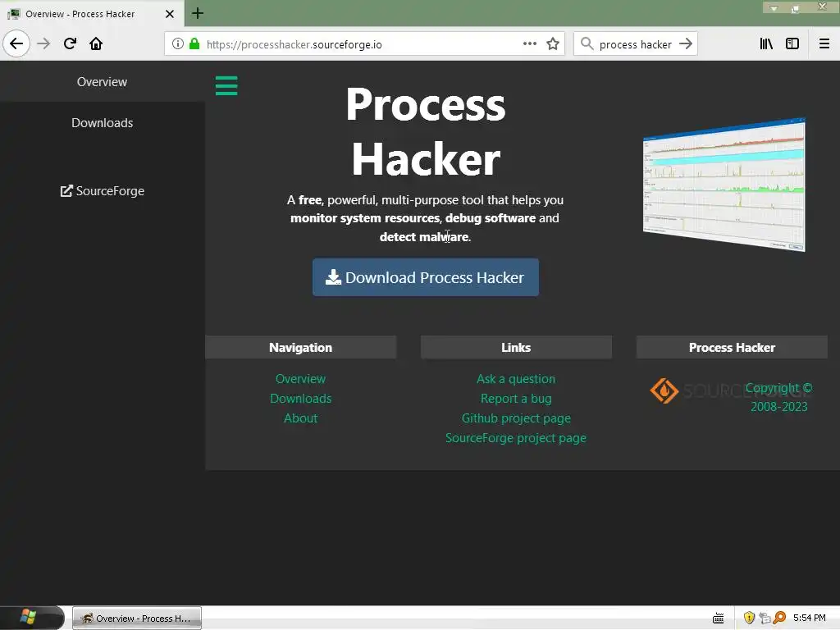The width and height of the screenshot is (840, 630).
Task: Open the Library icon in toolbar
Action: 766,44
